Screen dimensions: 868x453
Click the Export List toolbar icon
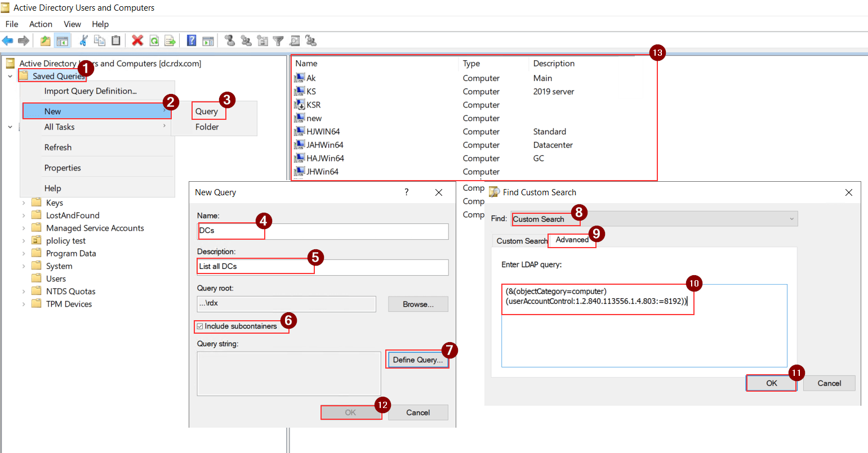(170, 41)
